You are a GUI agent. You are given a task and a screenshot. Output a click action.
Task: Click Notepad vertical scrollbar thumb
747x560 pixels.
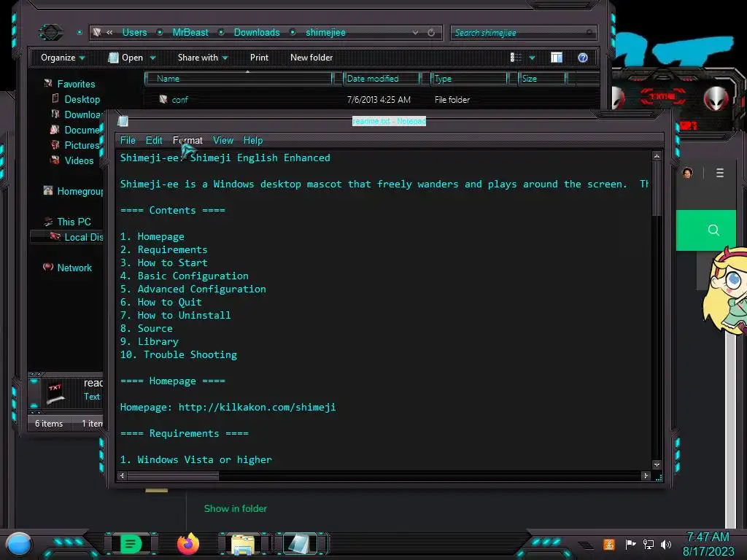pyautogui.click(x=657, y=189)
